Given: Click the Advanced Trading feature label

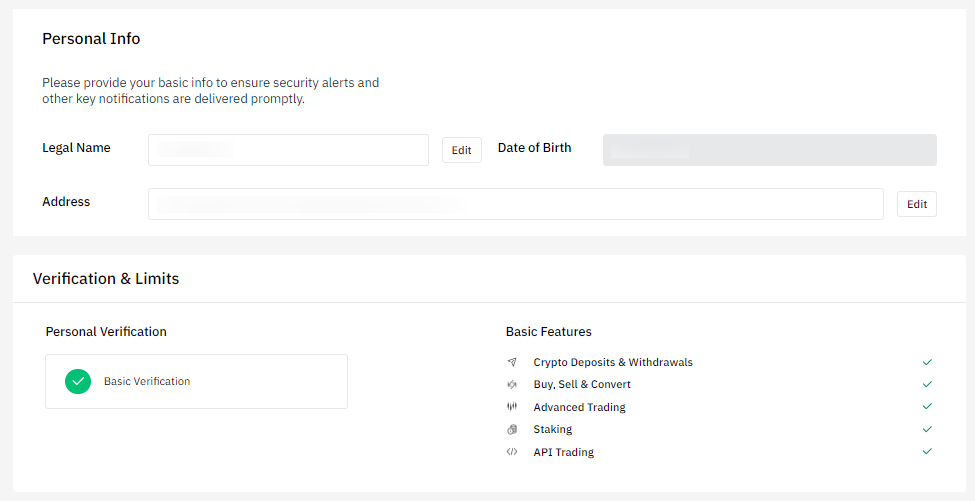Looking at the screenshot, I should [x=579, y=407].
